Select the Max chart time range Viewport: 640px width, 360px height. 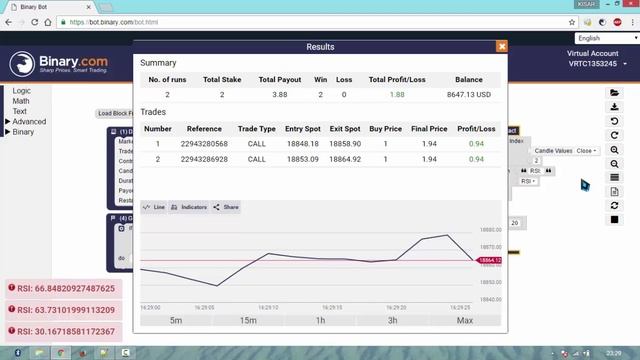pos(465,320)
